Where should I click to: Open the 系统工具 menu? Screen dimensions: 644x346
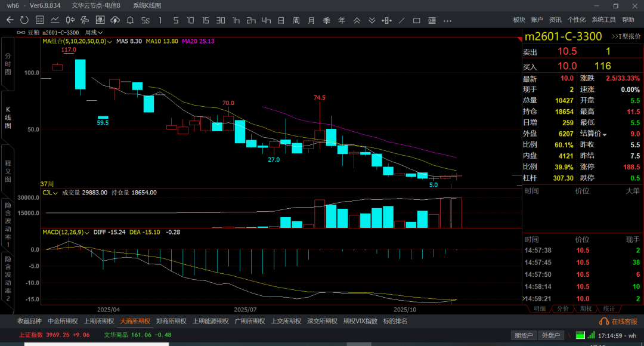point(603,20)
